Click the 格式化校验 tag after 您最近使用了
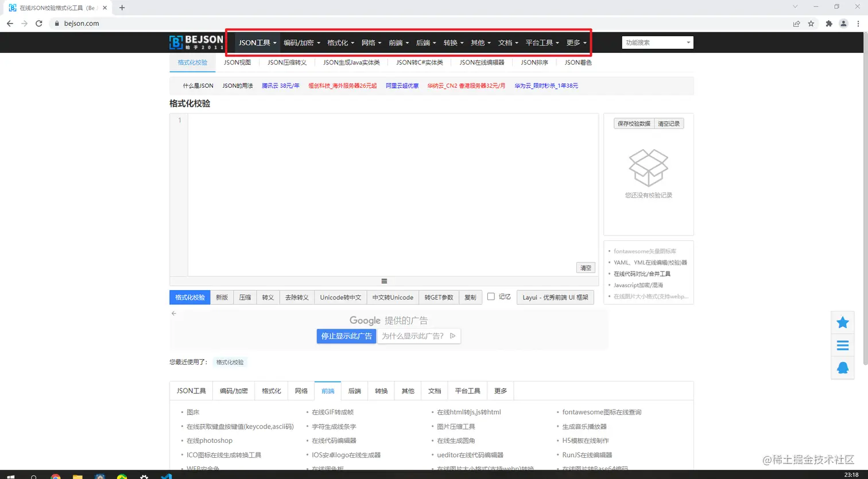The width and height of the screenshot is (868, 479). pyautogui.click(x=230, y=363)
